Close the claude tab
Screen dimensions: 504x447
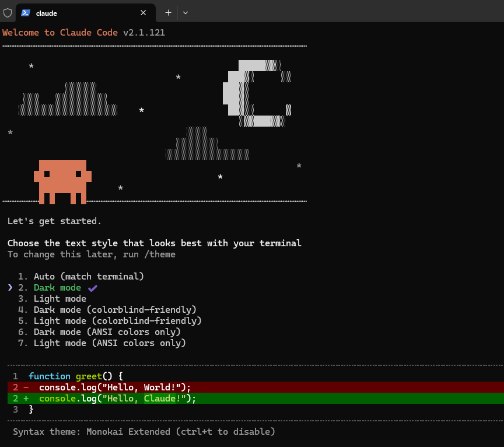click(x=143, y=13)
